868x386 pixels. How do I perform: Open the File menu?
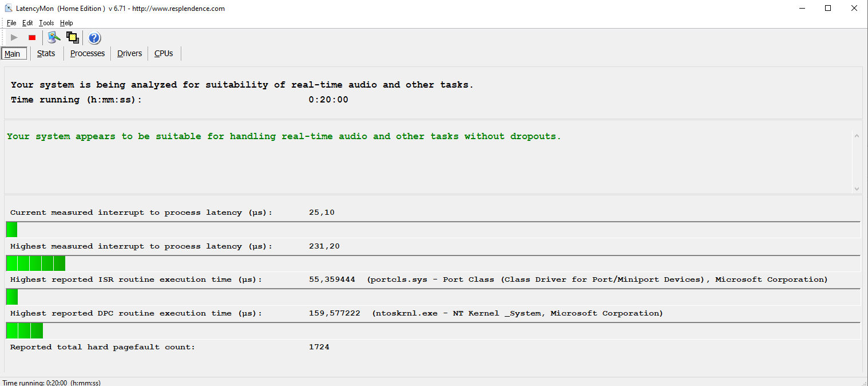coord(11,22)
